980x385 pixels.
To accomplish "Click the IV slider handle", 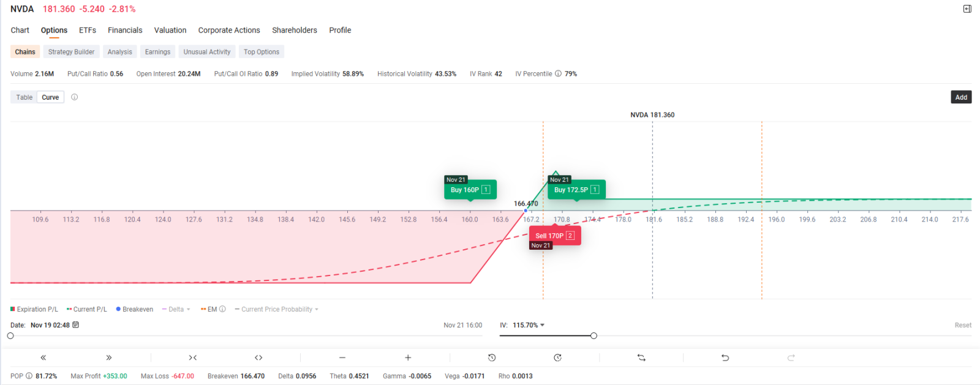I will [594, 335].
